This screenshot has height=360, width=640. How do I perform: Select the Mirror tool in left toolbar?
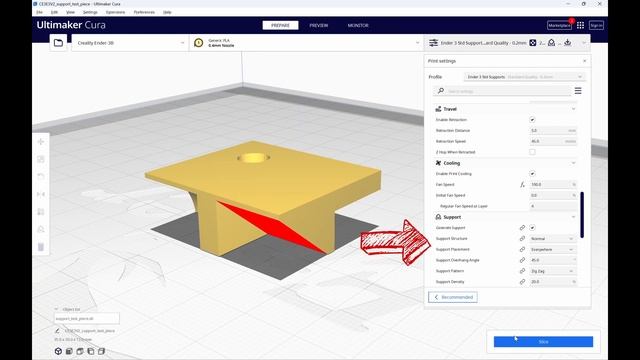click(x=41, y=194)
